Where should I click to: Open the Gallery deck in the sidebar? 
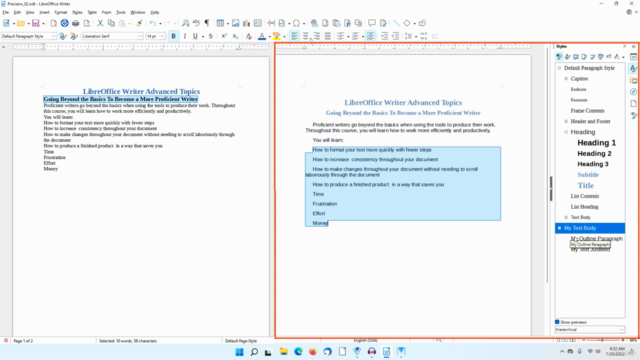pos(633,80)
